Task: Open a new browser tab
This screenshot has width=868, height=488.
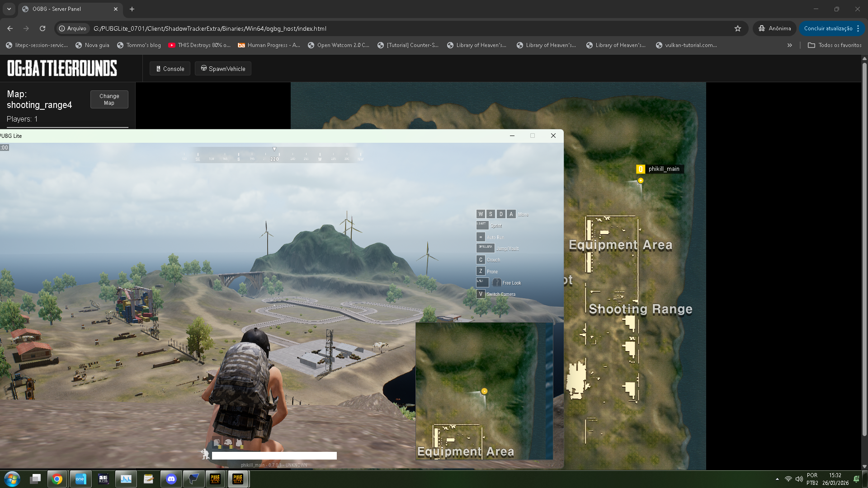Action: click(132, 9)
